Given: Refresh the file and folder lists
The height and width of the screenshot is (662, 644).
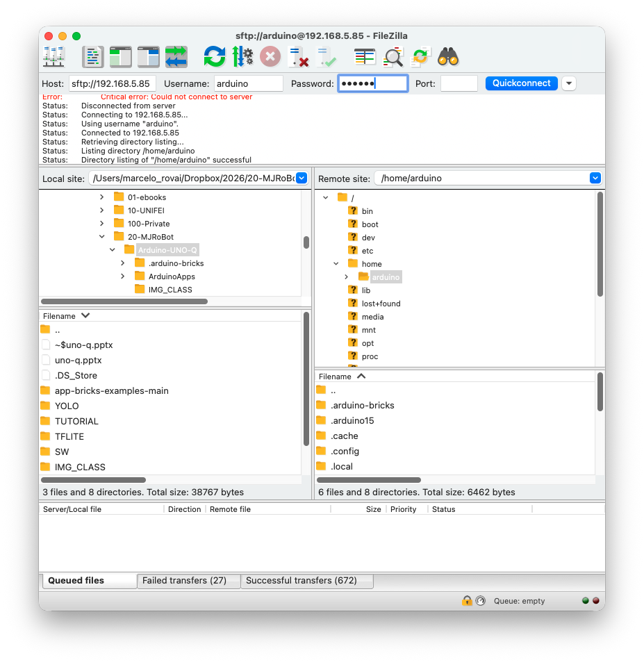Looking at the screenshot, I should pyautogui.click(x=215, y=56).
